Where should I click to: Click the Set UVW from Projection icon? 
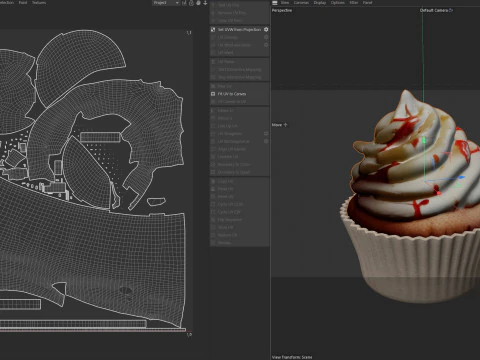click(213, 30)
